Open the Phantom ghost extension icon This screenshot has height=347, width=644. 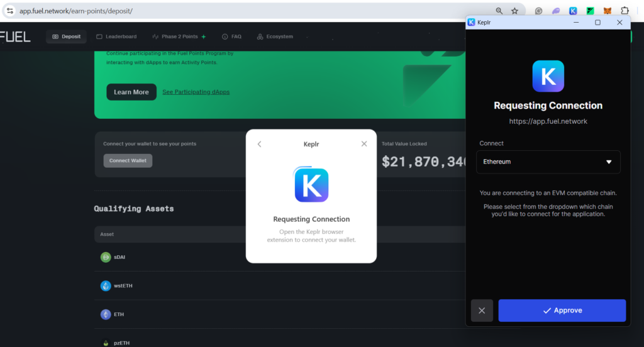pos(556,11)
